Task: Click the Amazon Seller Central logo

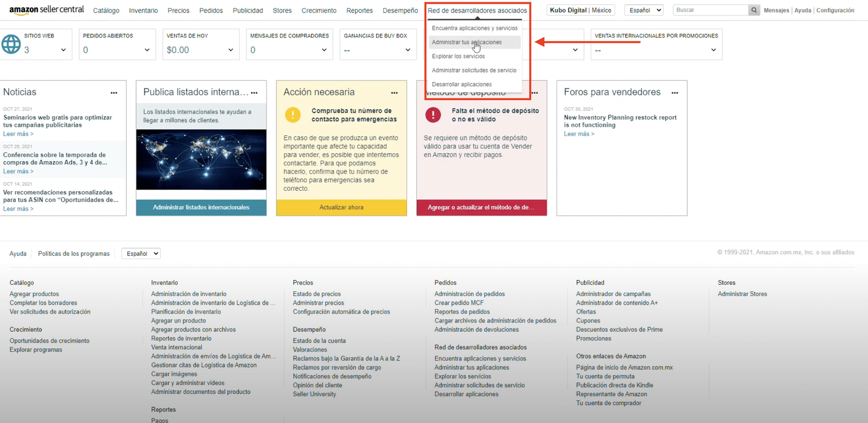Action: point(47,10)
